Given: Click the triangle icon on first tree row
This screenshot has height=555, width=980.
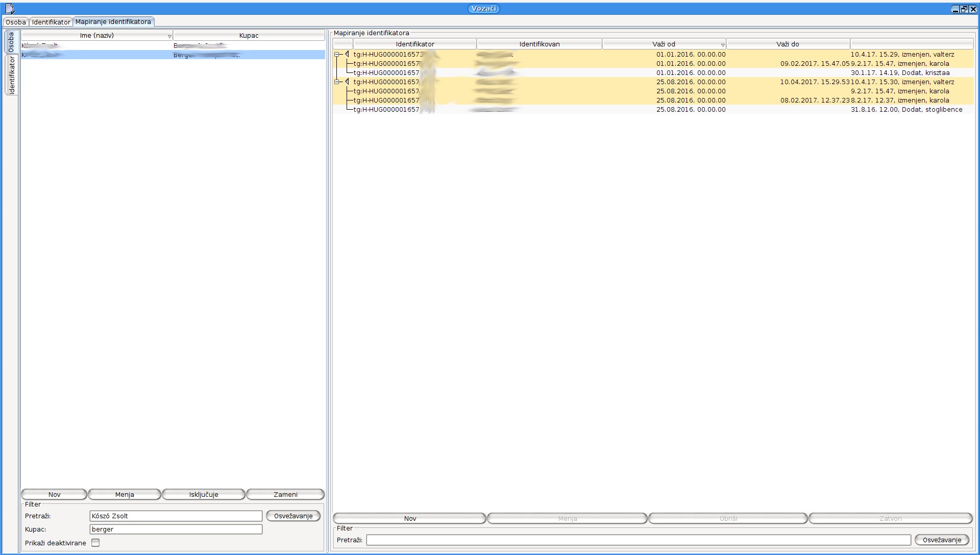Looking at the screenshot, I should 347,54.
